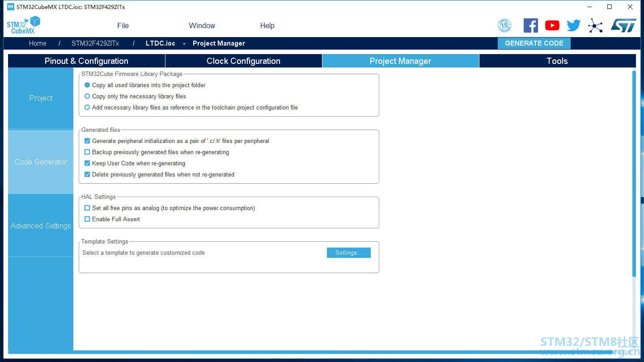Click the MX app icon in title bar
The image size is (644, 362).
point(11,7)
